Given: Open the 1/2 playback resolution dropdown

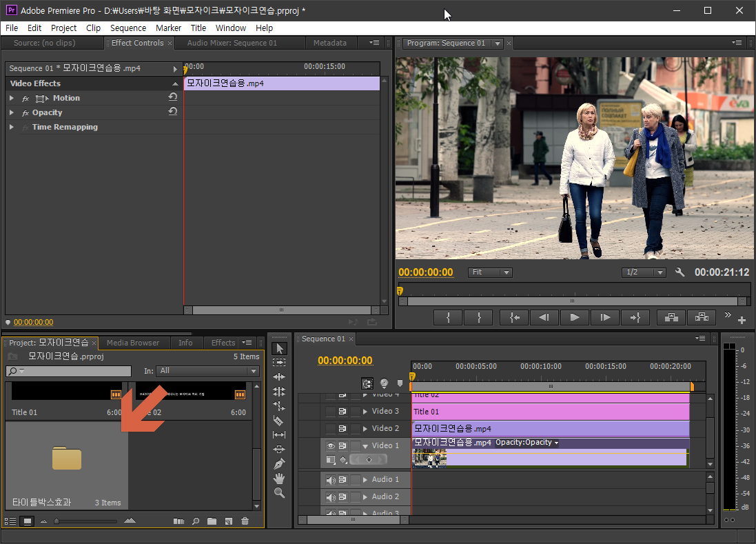Looking at the screenshot, I should point(644,272).
